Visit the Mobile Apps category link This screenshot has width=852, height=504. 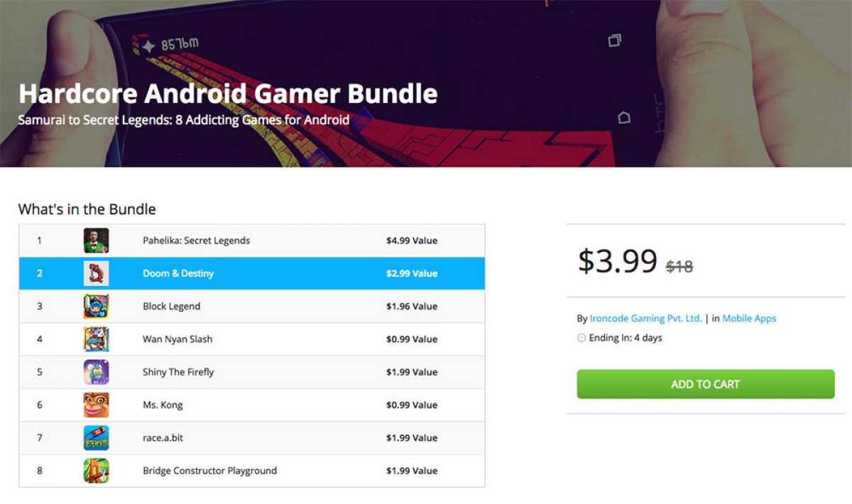click(749, 319)
